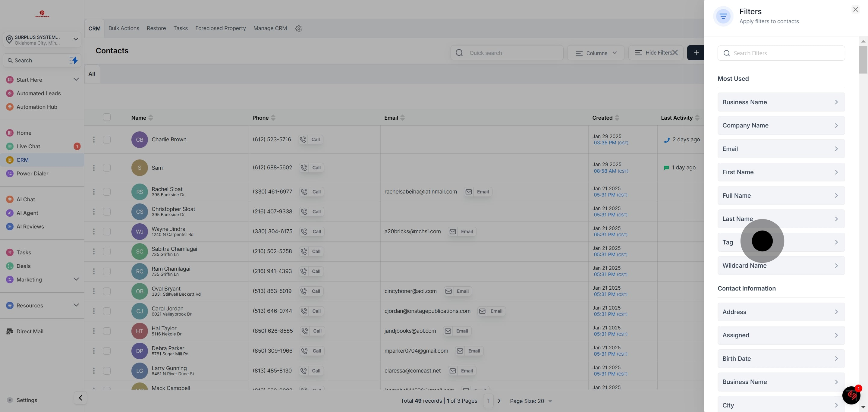Open the Foreclosed Property tab
The image size is (868, 412).
click(220, 28)
